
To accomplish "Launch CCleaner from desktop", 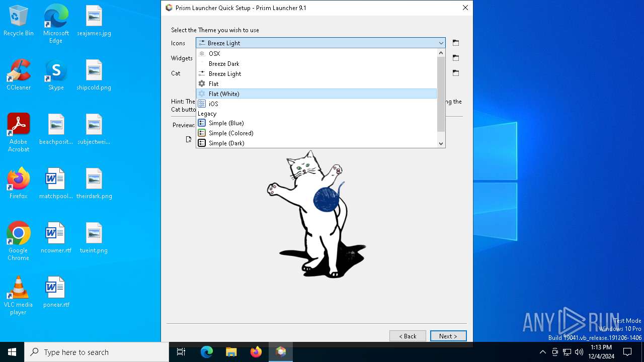I will tap(19, 75).
